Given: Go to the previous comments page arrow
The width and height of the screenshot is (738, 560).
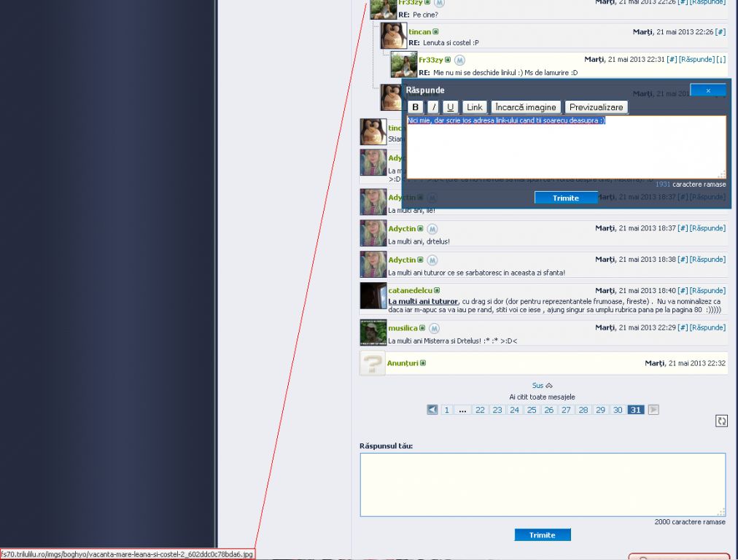Looking at the screenshot, I should tap(432, 410).
